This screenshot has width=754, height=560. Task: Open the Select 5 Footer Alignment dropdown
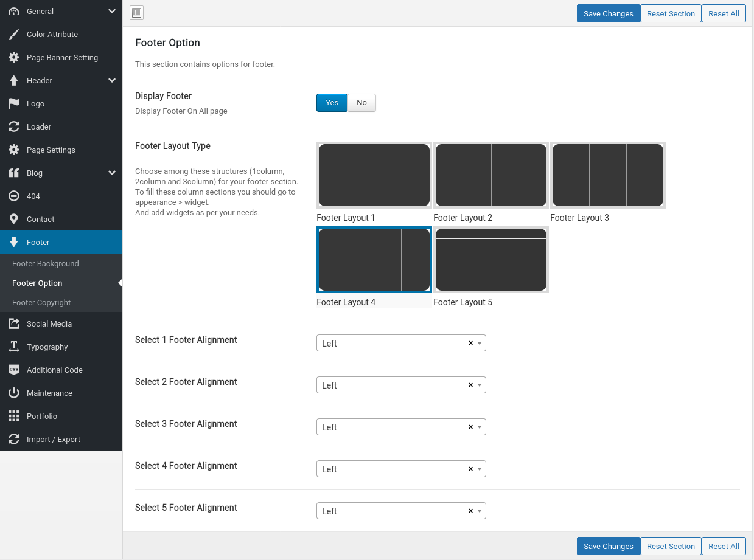pyautogui.click(x=401, y=511)
